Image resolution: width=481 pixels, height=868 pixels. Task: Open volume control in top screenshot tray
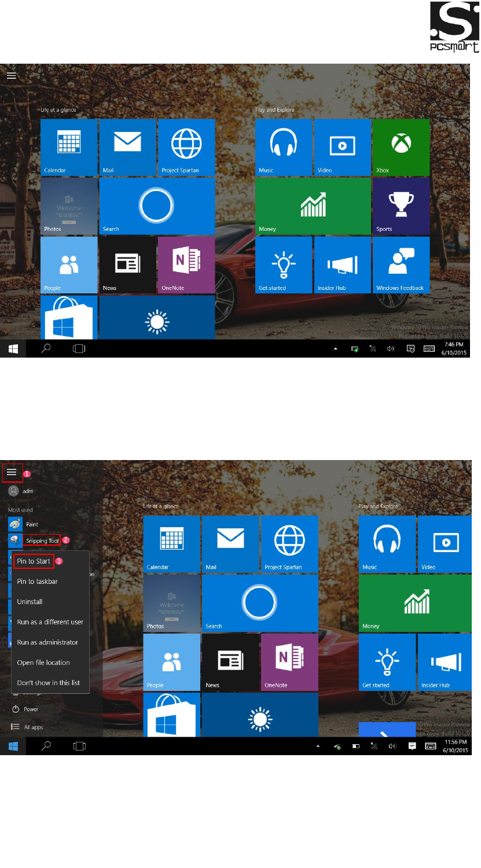coord(391,349)
